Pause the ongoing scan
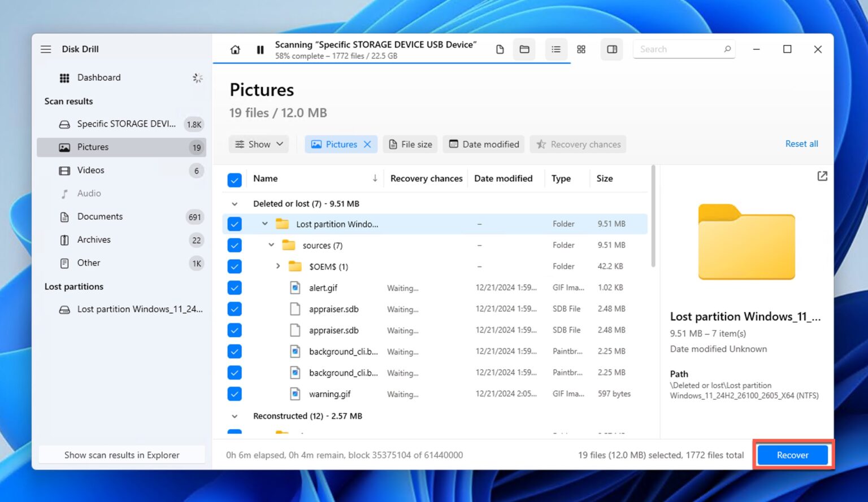Image resolution: width=868 pixels, height=502 pixels. point(260,49)
